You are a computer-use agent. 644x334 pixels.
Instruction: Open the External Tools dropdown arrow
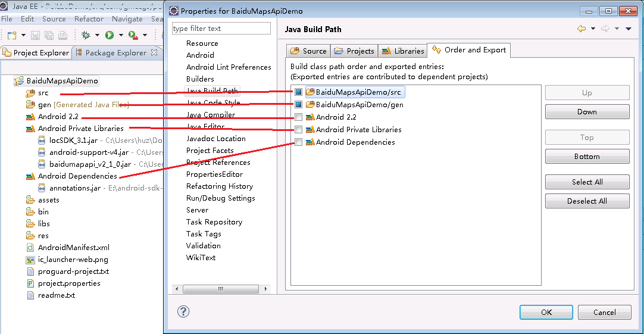(x=145, y=35)
